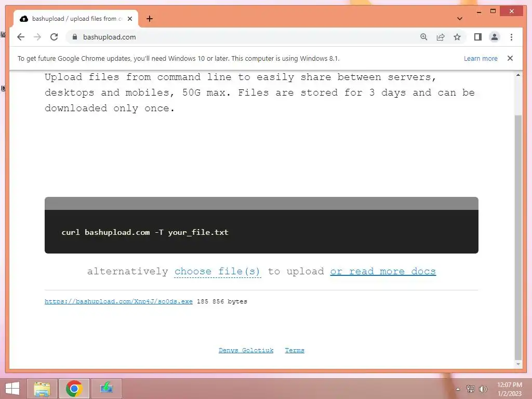The width and height of the screenshot is (532, 399).
Task: Open the third taskbar application icon
Action: click(x=106, y=389)
